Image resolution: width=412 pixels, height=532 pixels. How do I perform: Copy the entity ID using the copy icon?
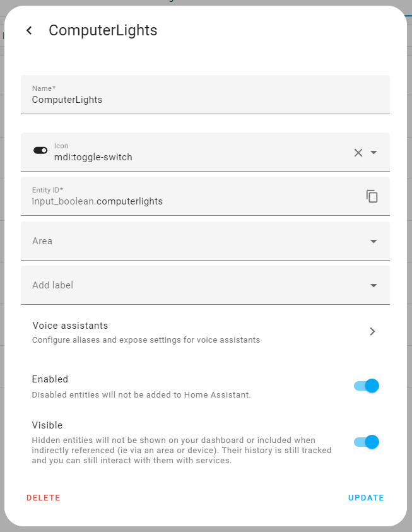[372, 196]
